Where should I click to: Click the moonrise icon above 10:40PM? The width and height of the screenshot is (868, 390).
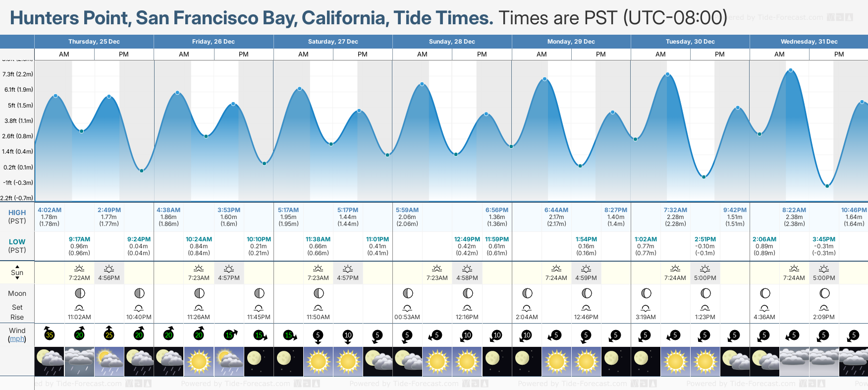[x=139, y=308]
